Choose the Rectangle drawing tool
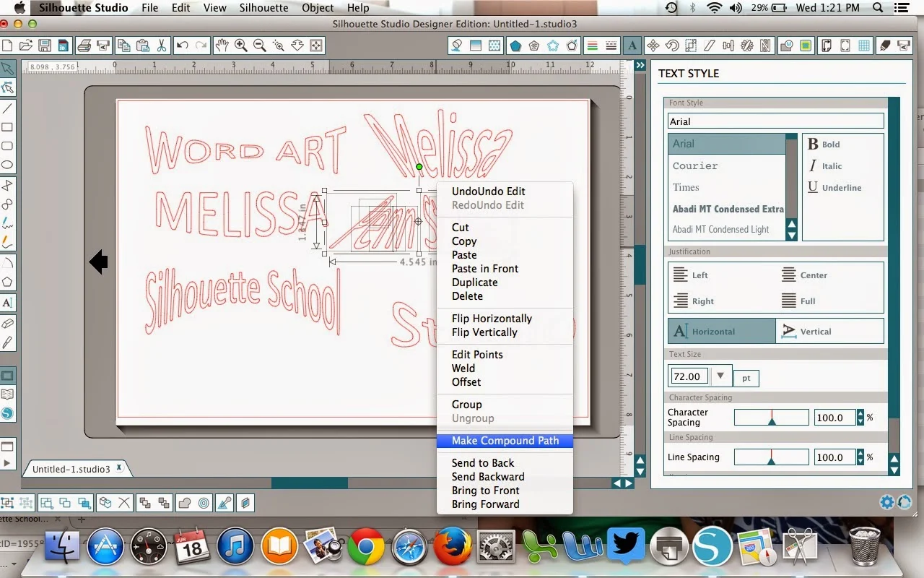Viewport: 924px width, 578px height. coord(7,126)
